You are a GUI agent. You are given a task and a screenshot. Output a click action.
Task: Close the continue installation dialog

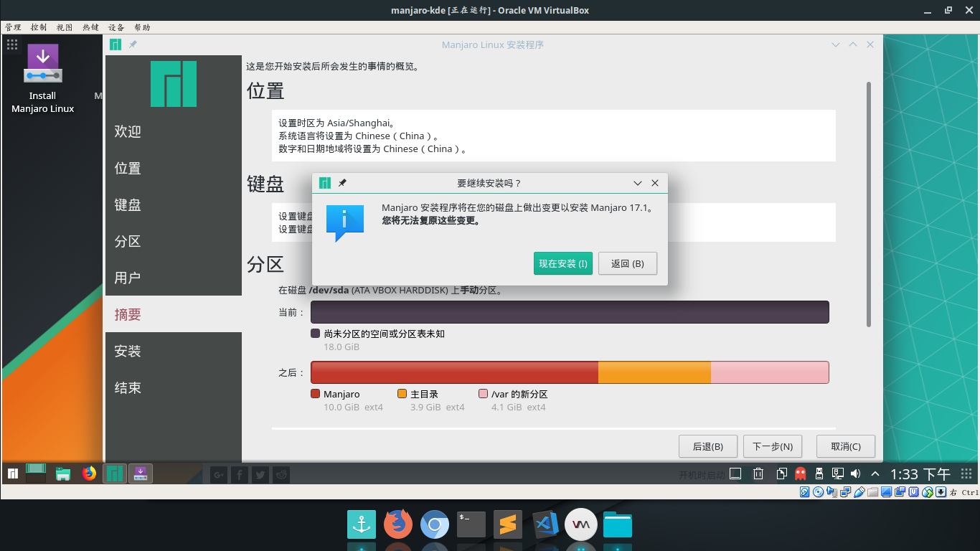tap(655, 183)
